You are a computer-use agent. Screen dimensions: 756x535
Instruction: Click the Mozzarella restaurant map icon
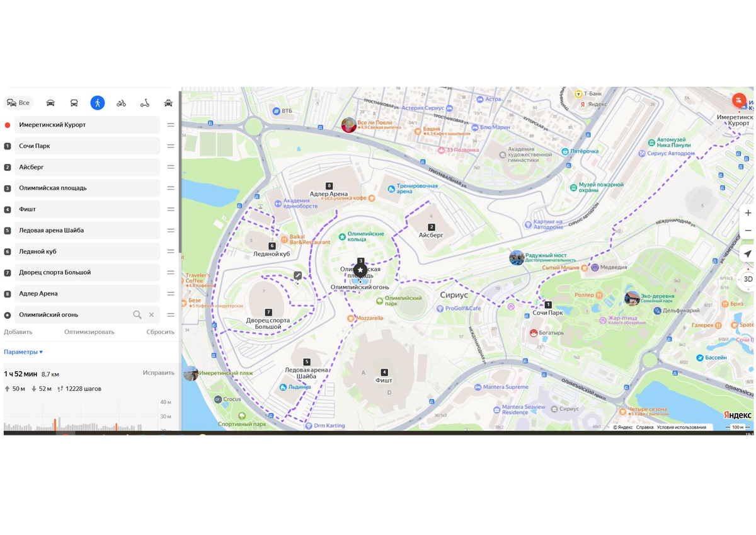[x=351, y=319]
